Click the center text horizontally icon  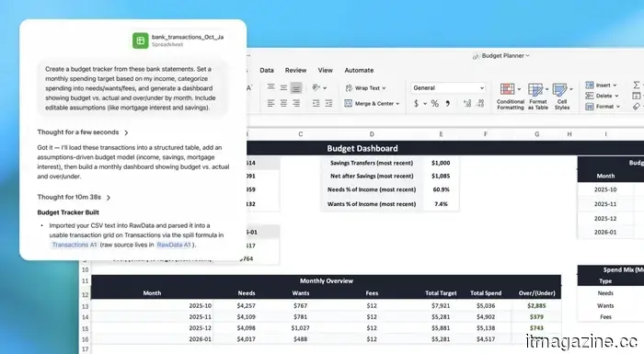pyautogui.click(x=283, y=103)
